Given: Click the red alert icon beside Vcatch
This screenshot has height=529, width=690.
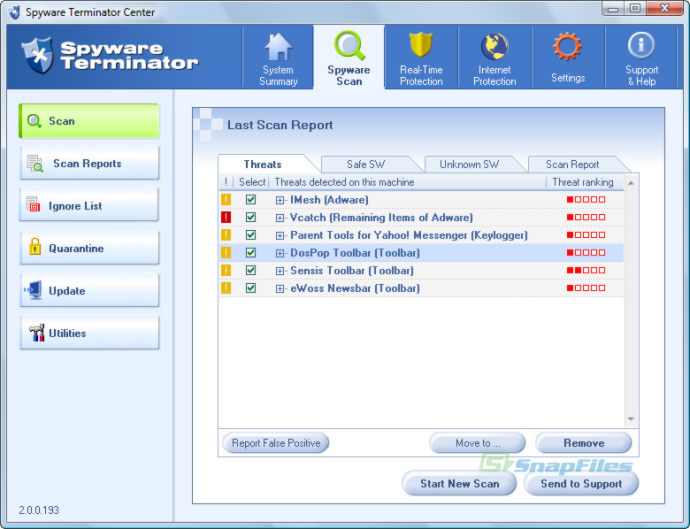Looking at the screenshot, I should 226,217.
